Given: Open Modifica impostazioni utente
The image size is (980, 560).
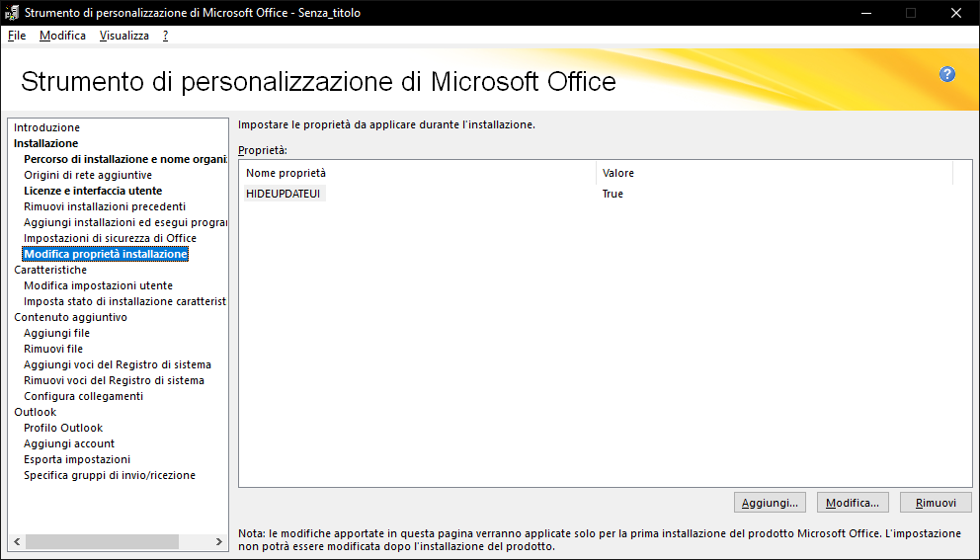Looking at the screenshot, I should (98, 285).
